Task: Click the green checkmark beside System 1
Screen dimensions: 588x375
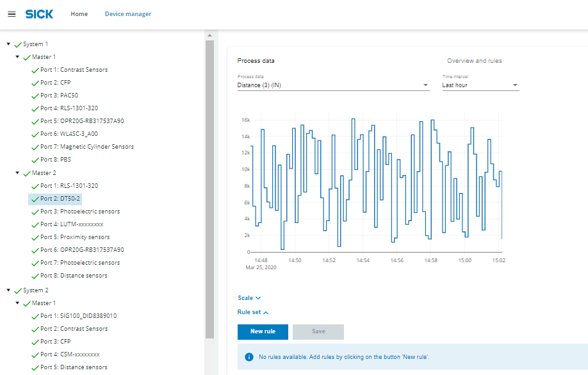Action: click(18, 45)
